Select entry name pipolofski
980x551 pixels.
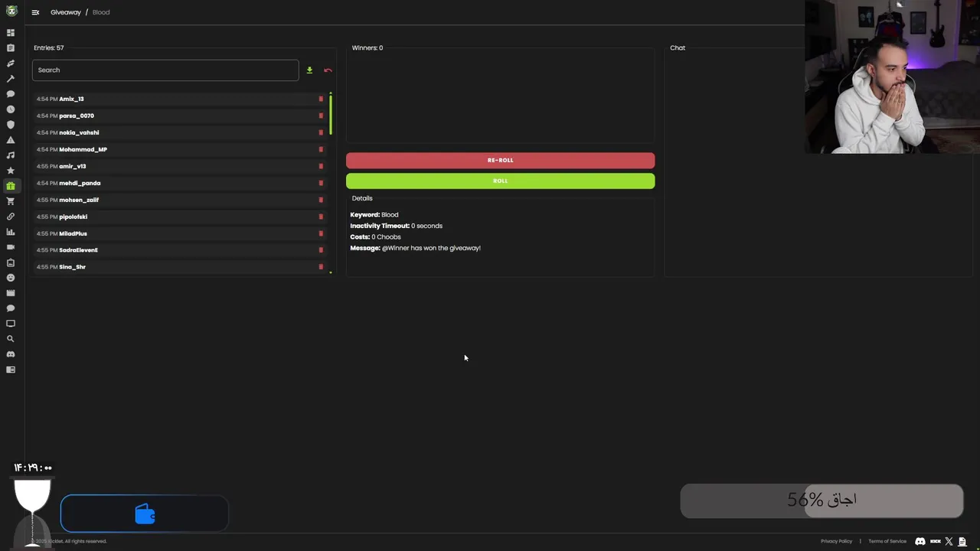73,217
